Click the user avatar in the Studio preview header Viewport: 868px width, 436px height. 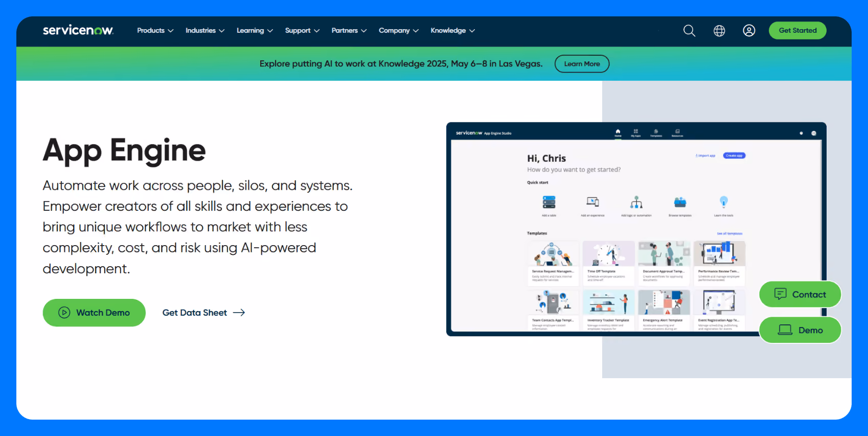(814, 133)
